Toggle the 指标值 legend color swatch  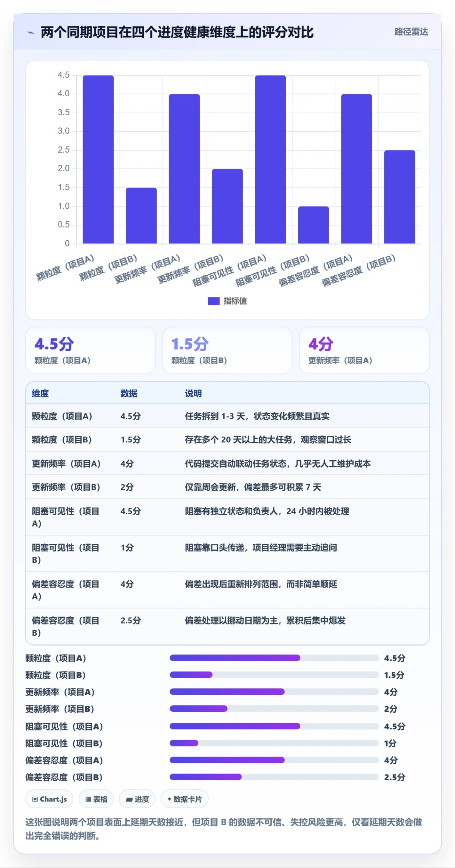pos(213,301)
